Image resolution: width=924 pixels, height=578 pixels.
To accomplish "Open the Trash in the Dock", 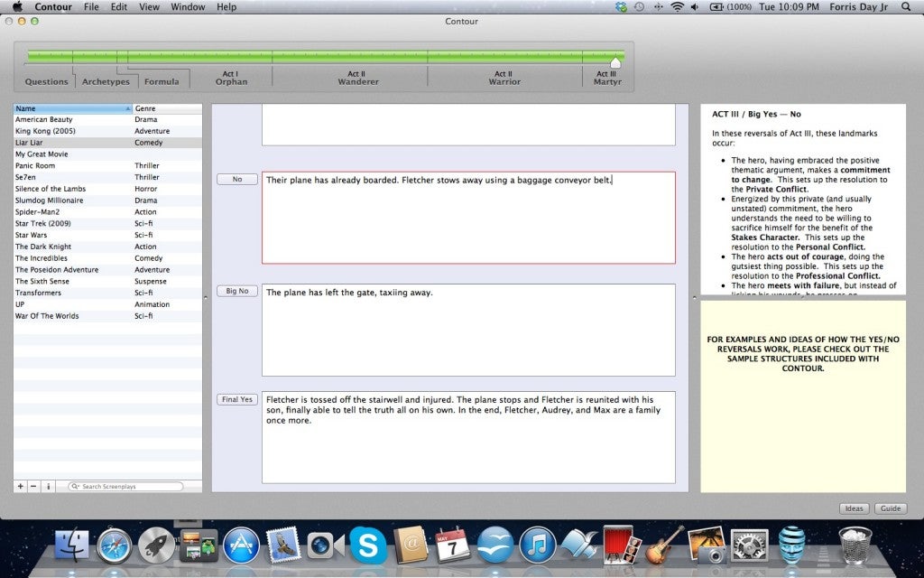I will [x=855, y=545].
